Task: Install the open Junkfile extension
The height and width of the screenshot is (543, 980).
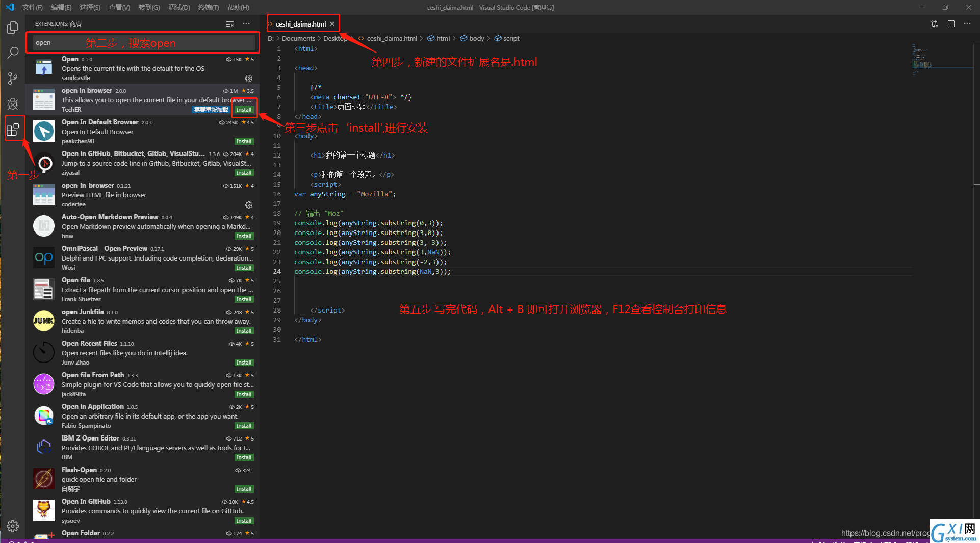Action: (244, 331)
